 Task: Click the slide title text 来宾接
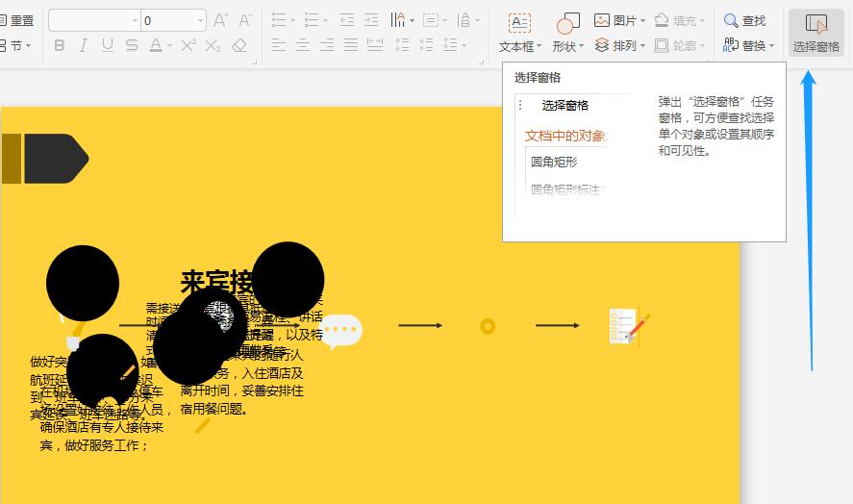click(x=216, y=282)
